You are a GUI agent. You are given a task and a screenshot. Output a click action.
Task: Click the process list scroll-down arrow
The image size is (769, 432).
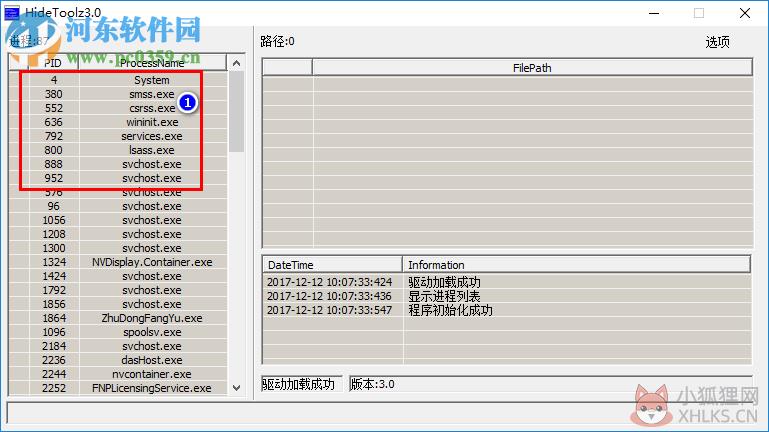click(236, 388)
